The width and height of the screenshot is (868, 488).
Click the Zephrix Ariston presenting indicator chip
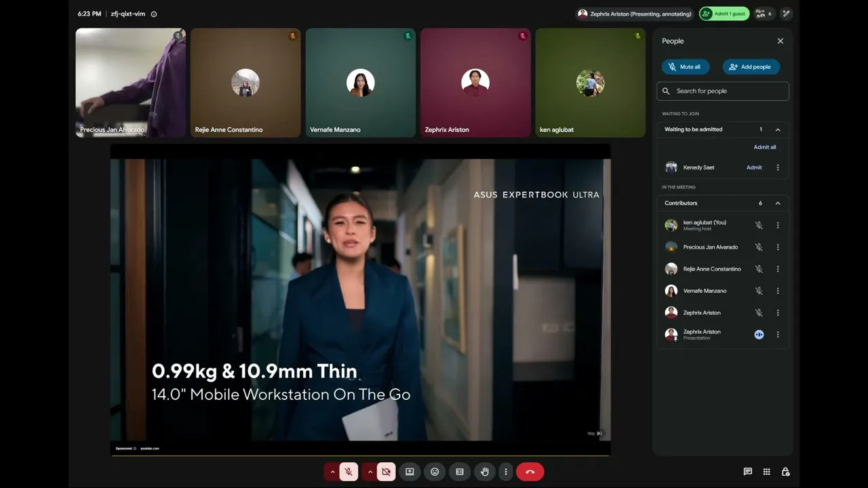(x=635, y=14)
